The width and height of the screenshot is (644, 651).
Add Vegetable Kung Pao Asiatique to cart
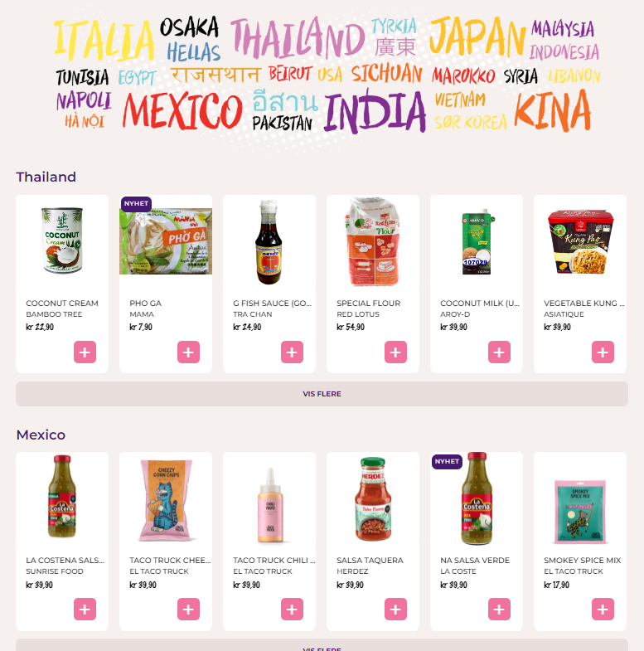(603, 352)
